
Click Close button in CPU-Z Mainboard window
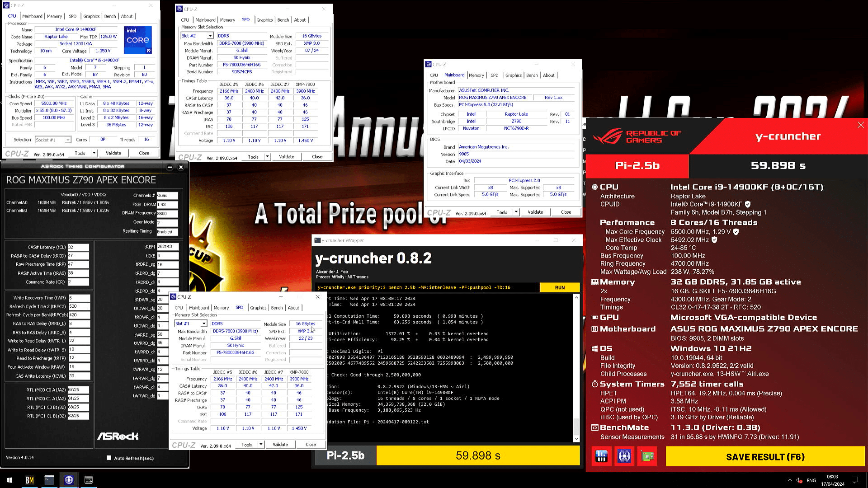click(x=566, y=212)
